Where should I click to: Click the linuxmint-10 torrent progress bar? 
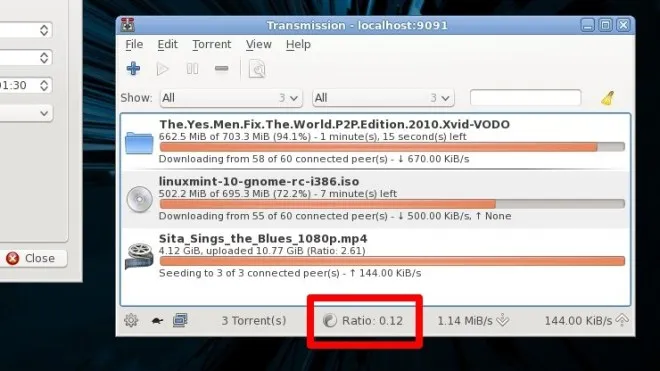pos(392,204)
